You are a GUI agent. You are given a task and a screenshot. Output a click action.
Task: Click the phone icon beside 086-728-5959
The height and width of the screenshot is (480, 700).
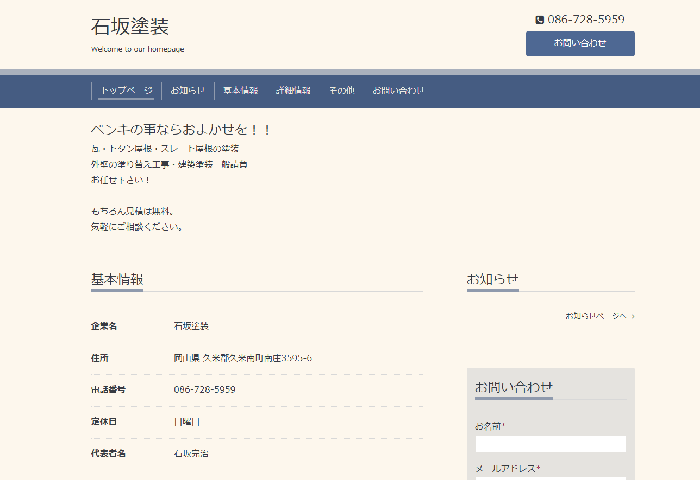pyautogui.click(x=539, y=20)
